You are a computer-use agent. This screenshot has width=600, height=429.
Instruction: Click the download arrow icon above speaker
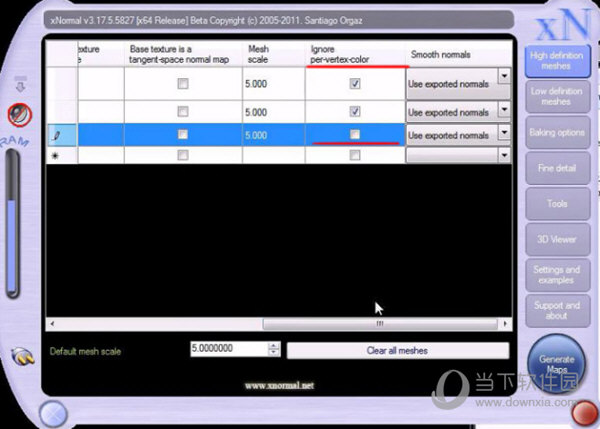(x=21, y=84)
